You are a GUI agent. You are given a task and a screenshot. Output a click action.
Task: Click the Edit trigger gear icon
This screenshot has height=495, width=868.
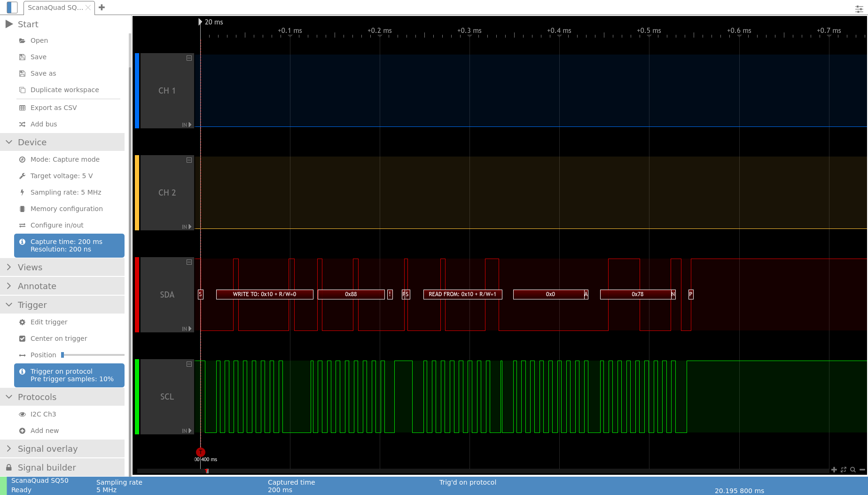tap(22, 322)
